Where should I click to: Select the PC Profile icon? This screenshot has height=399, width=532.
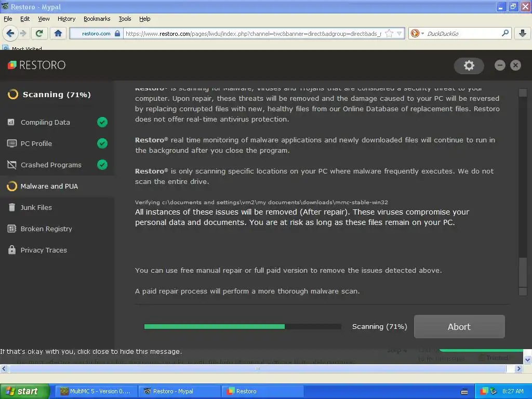(x=11, y=143)
